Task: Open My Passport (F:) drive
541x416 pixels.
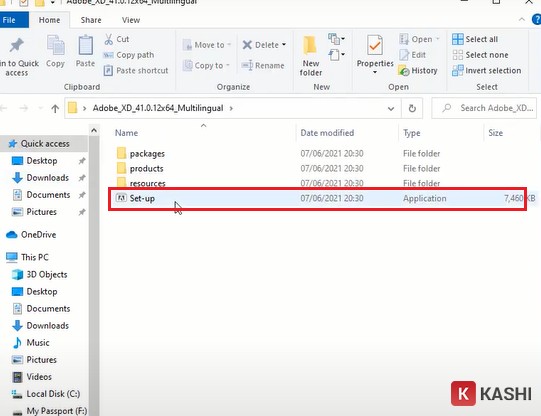Action: pyautogui.click(x=57, y=411)
